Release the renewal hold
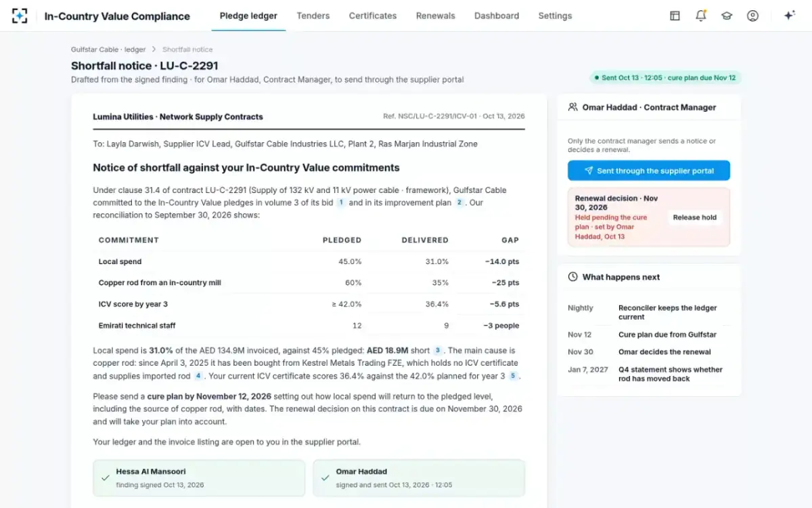 coord(695,217)
